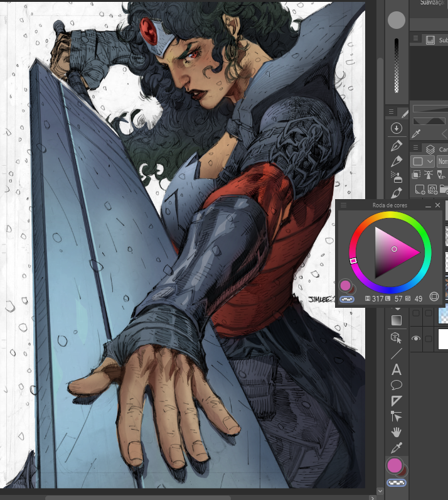Click the draft layer icon in the layer panel
Image resolution: width=448 pixels, height=500 pixels.
coord(441,175)
